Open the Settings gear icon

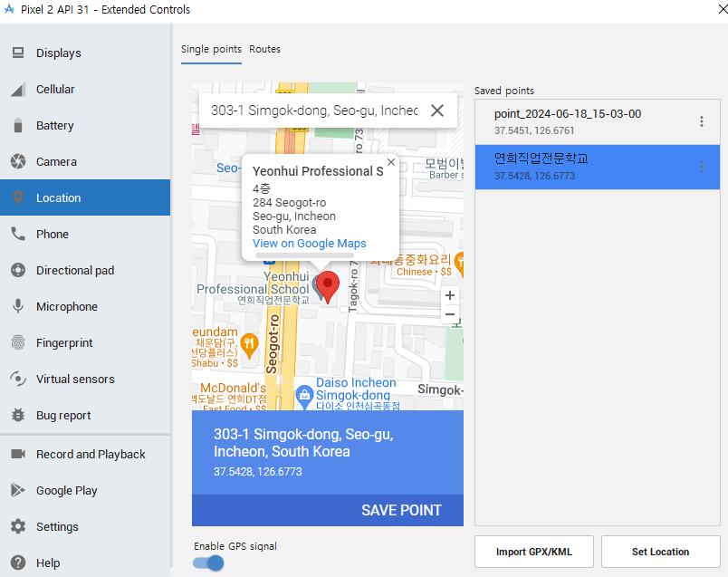tap(18, 526)
